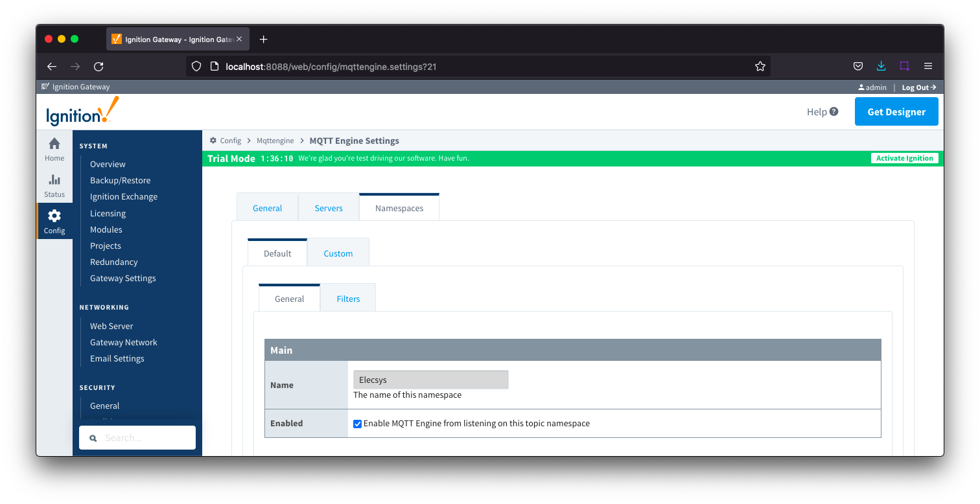The image size is (980, 504).
Task: Close the Ignition Gateway browser tab
Action: 239,39
